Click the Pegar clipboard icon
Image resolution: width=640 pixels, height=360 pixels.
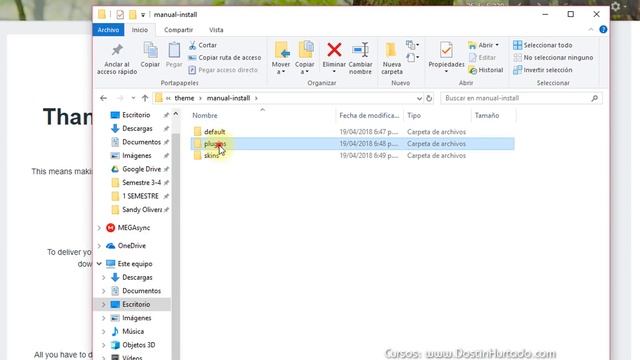(174, 51)
